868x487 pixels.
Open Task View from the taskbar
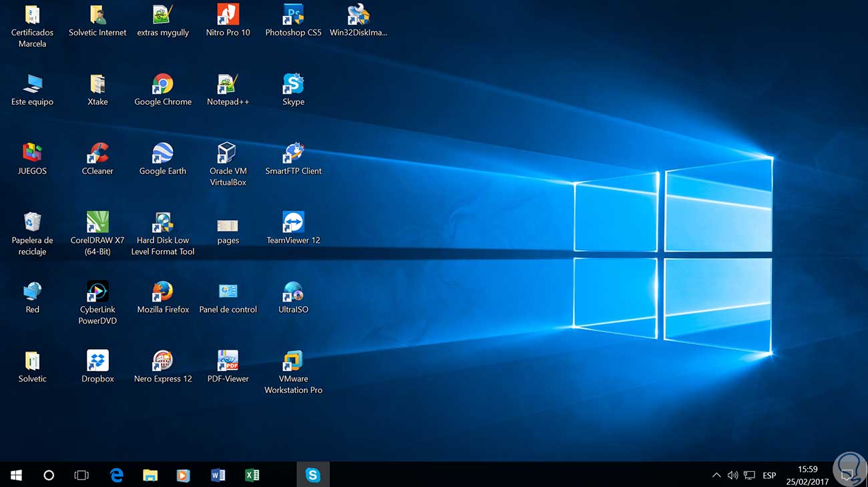81,475
